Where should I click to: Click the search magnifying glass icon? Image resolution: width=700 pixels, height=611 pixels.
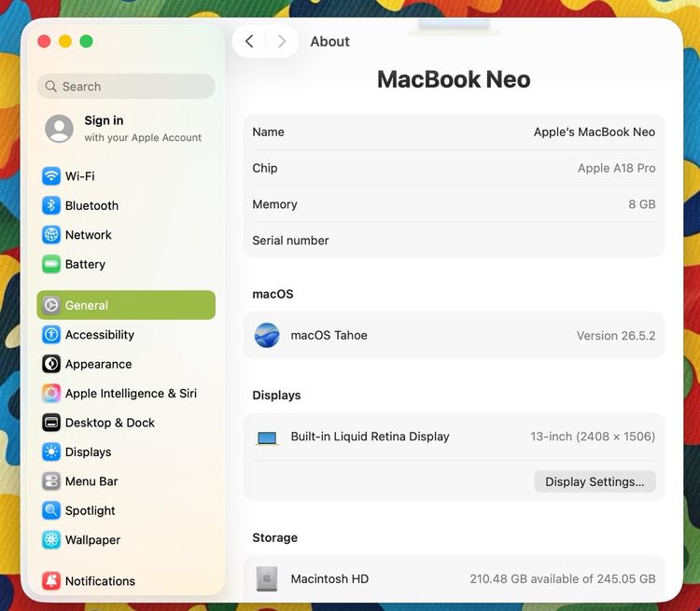point(51,86)
